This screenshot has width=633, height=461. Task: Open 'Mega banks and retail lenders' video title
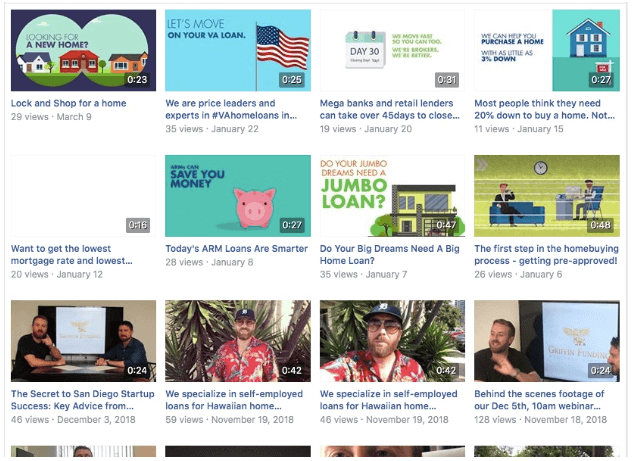[x=390, y=109]
